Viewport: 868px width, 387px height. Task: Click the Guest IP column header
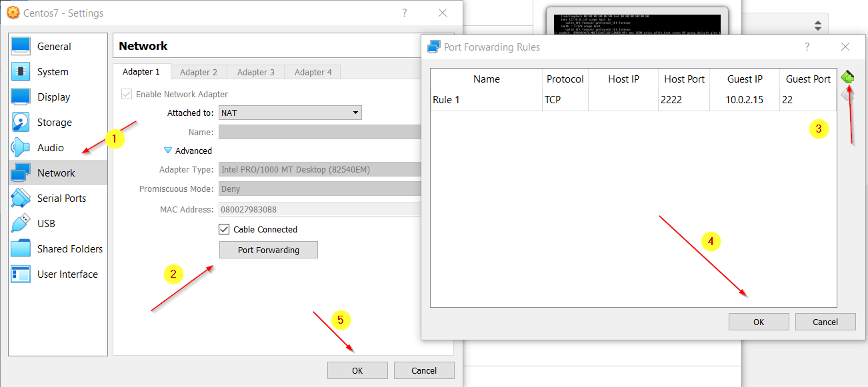(745, 79)
